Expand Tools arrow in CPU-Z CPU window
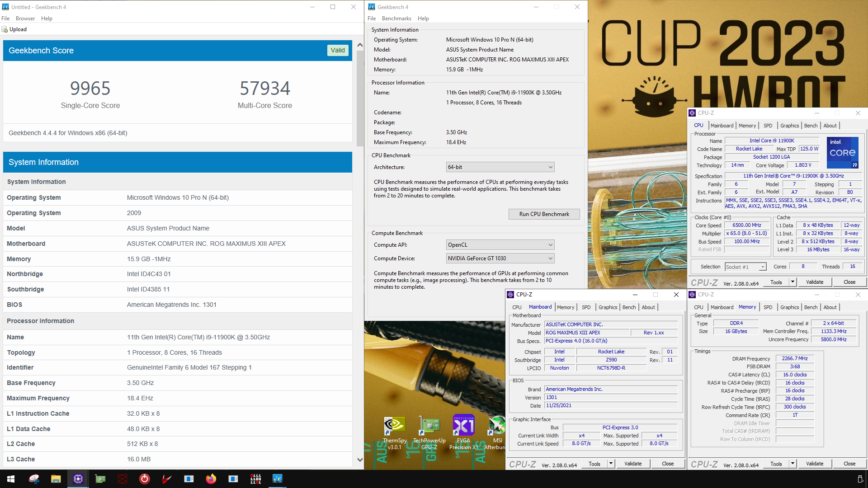 point(793,282)
